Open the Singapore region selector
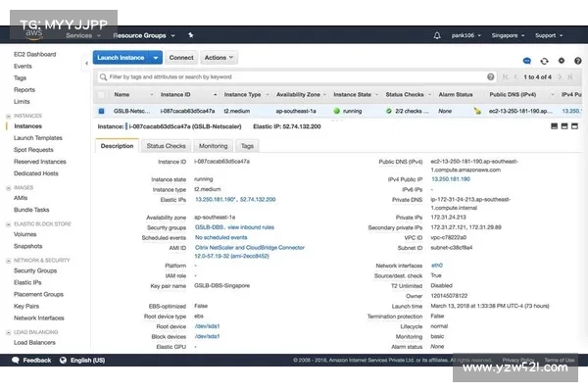588x392 pixels. [508, 35]
